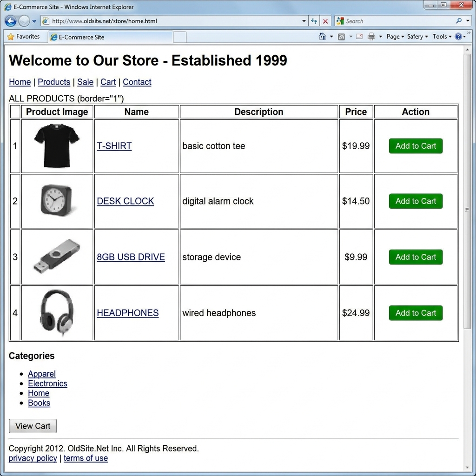Expand the address bar history dropdown
This screenshot has width=476, height=476.
(304, 21)
